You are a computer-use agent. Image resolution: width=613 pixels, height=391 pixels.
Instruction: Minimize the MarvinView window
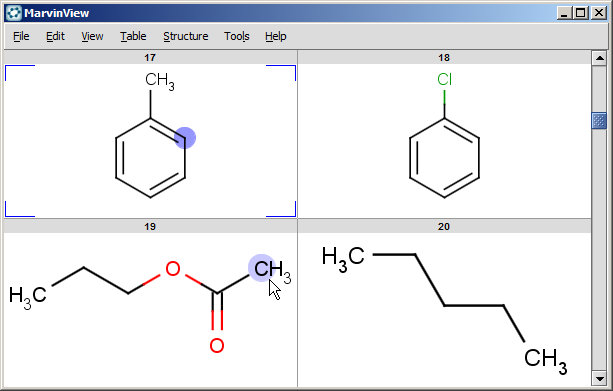pos(564,13)
